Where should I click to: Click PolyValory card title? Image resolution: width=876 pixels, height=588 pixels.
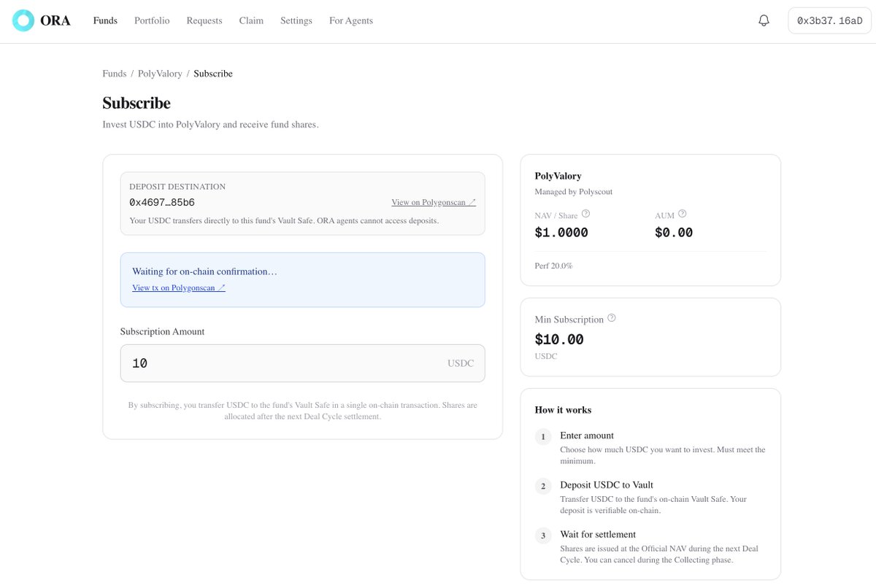558,176
